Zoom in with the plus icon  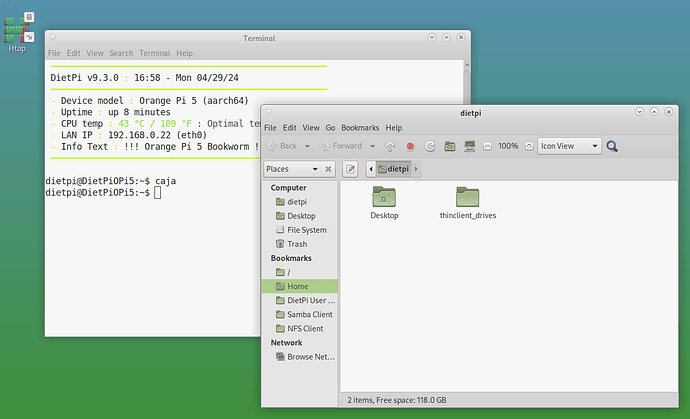[529, 146]
